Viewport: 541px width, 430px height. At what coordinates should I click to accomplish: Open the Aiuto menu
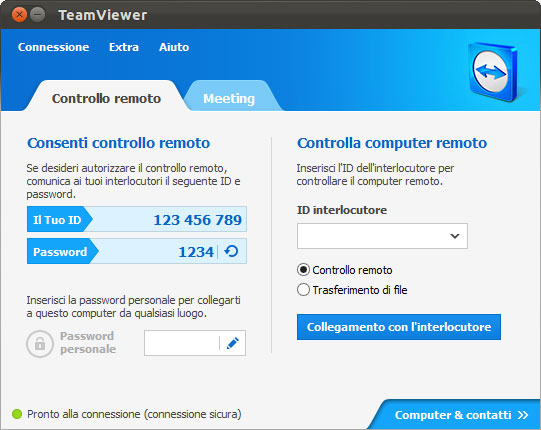pos(174,47)
